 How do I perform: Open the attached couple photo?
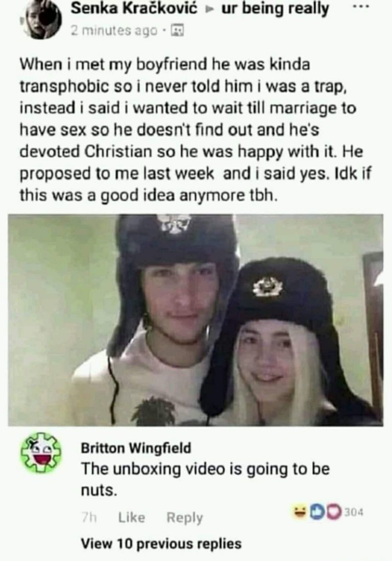click(x=195, y=320)
